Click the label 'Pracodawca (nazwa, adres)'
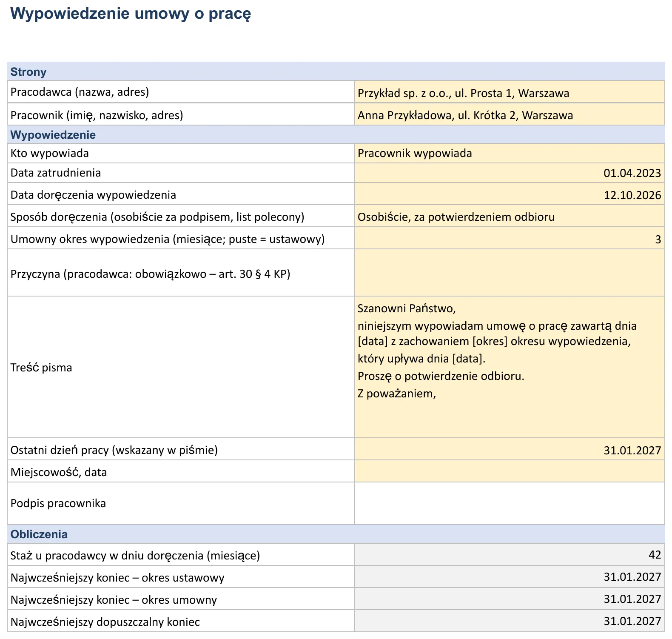672x639 pixels. click(80, 92)
